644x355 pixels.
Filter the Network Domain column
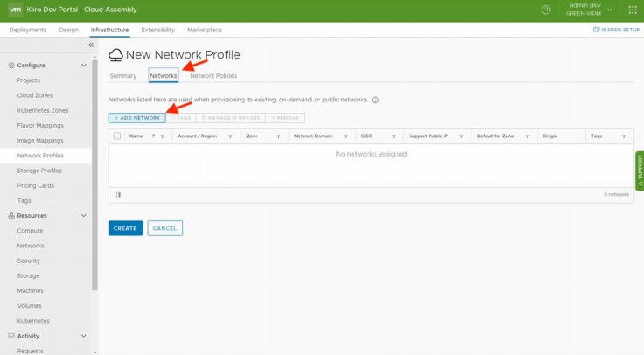click(346, 136)
